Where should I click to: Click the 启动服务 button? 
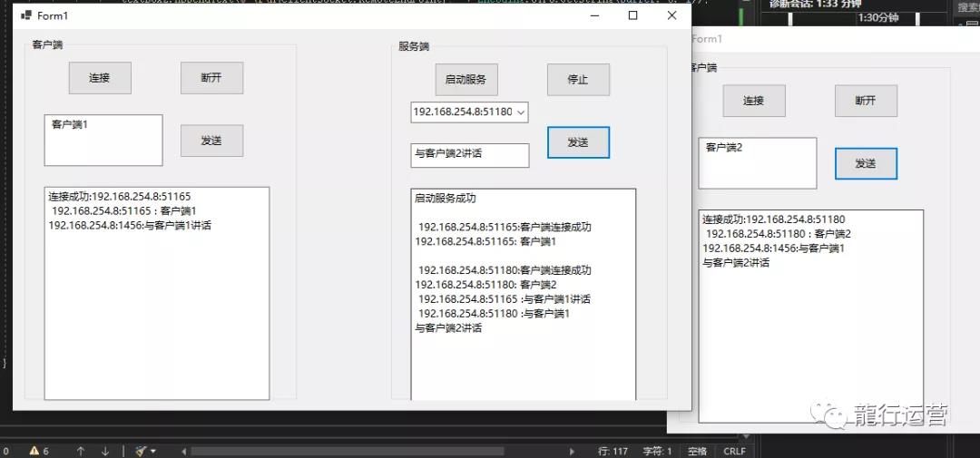point(466,80)
